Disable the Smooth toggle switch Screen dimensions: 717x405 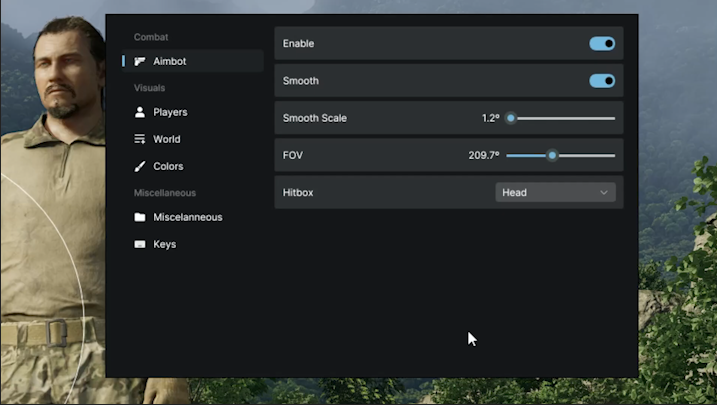tap(602, 81)
